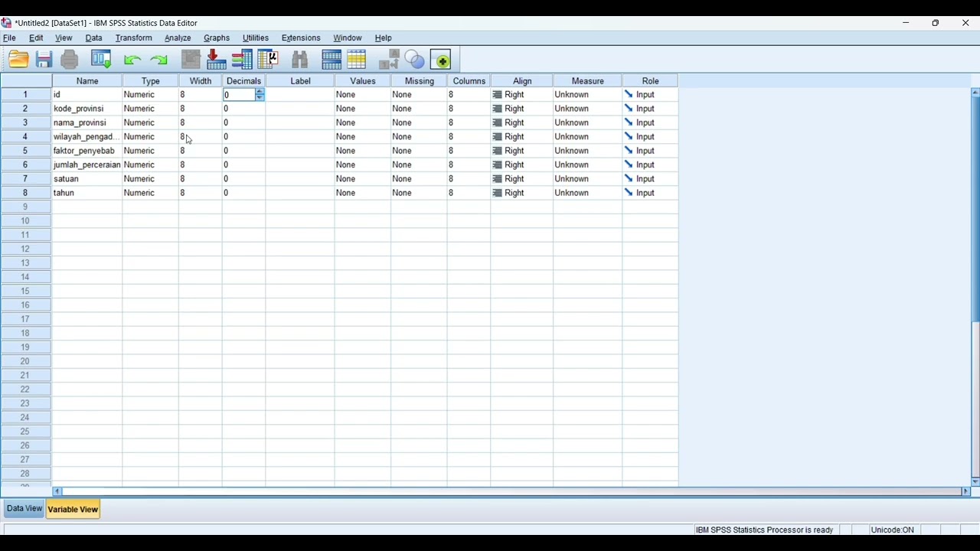Select row number 5 header
Screen dimensions: 980x551
click(25, 151)
